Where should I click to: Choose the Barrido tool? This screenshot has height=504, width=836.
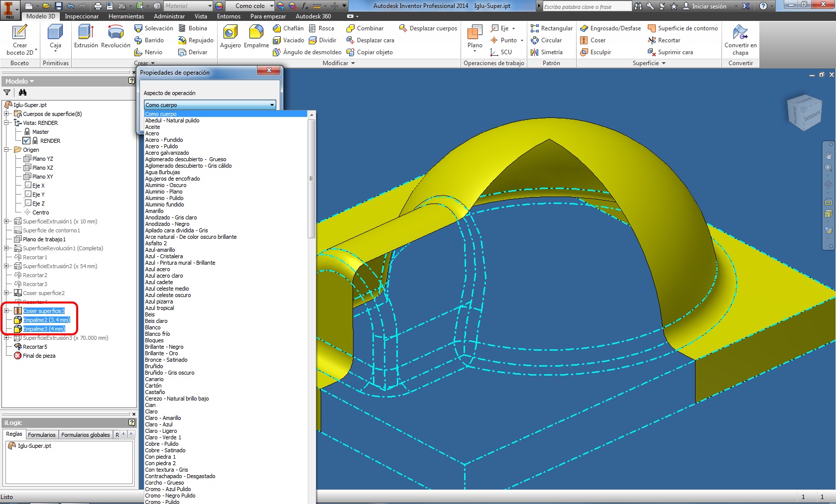coord(149,40)
